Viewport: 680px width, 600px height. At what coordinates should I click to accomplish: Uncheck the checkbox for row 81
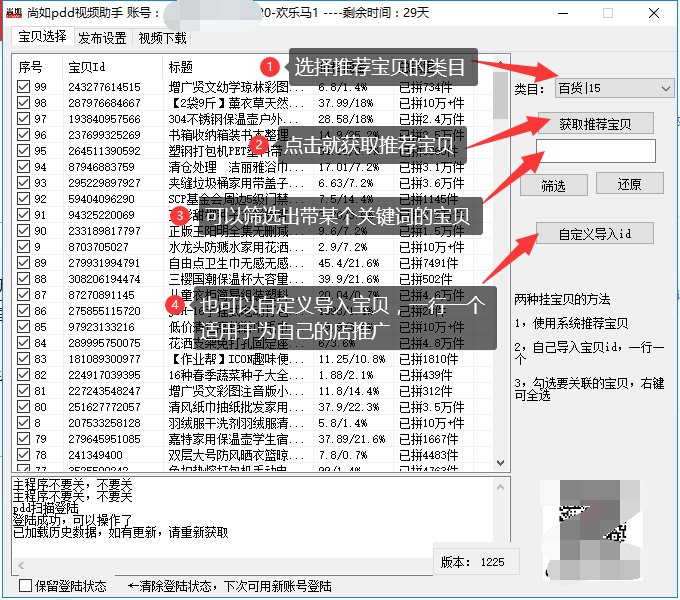(x=23, y=391)
